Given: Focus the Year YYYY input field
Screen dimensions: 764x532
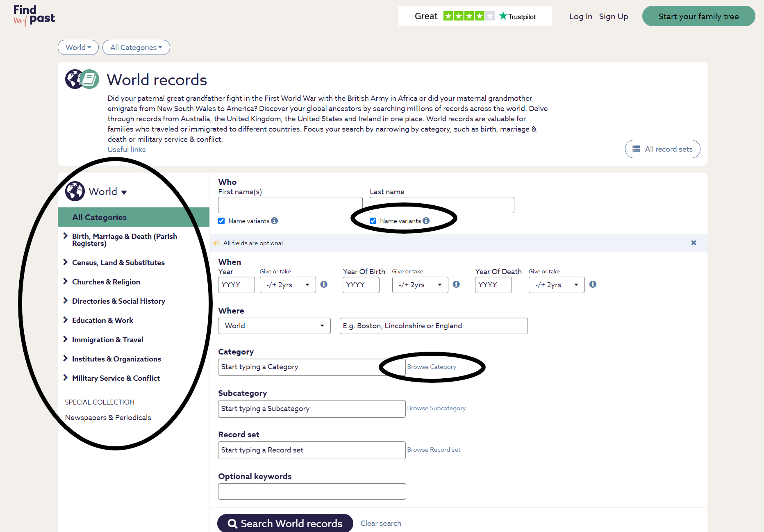Looking at the screenshot, I should [236, 285].
